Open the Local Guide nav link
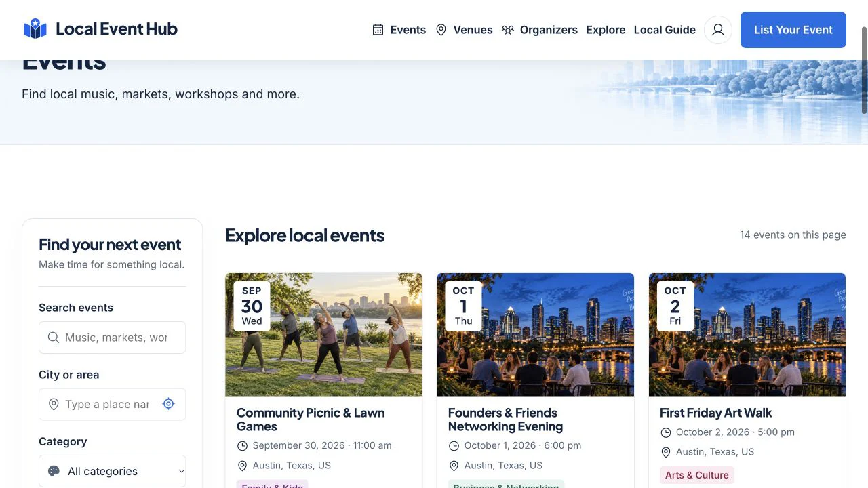The height and width of the screenshot is (488, 868). click(665, 30)
